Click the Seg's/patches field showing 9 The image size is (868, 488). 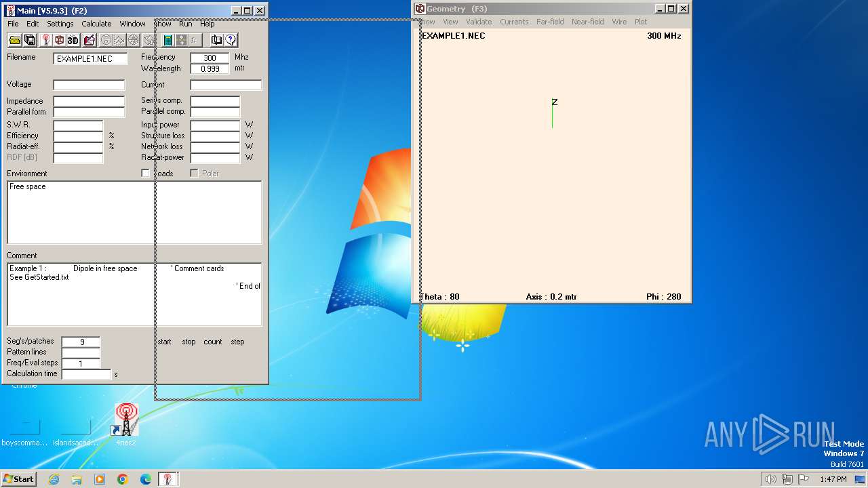[x=81, y=342]
